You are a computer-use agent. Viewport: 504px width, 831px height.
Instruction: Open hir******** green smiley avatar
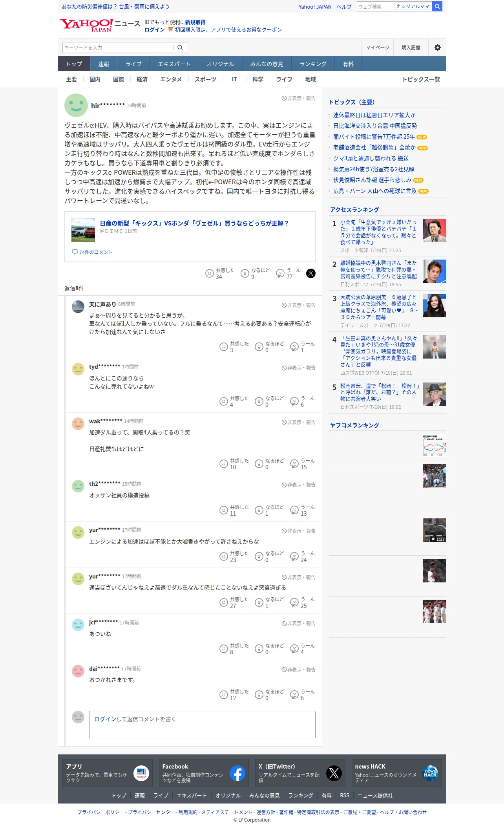76,105
